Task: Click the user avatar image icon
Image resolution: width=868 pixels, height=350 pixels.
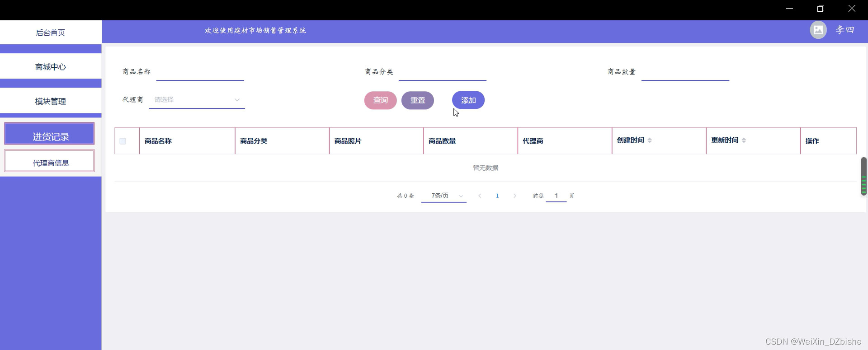Action: click(818, 30)
